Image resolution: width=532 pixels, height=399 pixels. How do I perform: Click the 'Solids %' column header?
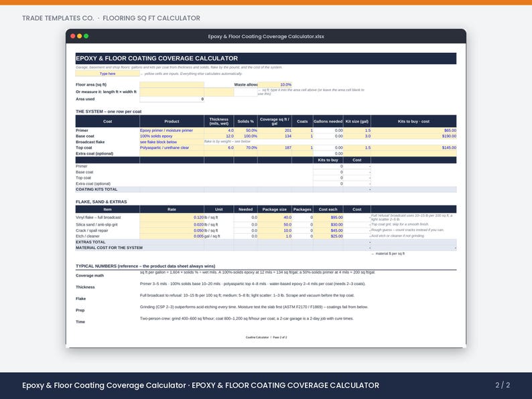tap(246, 121)
